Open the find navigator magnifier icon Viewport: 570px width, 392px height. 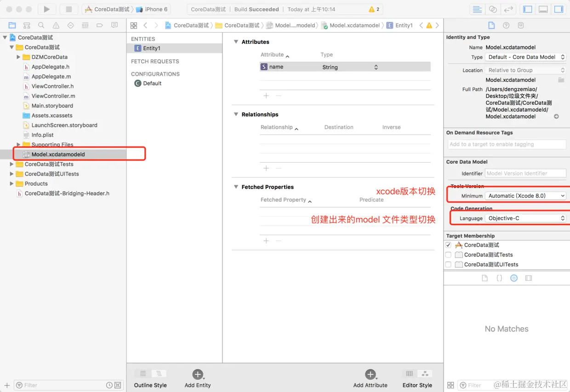[41, 25]
